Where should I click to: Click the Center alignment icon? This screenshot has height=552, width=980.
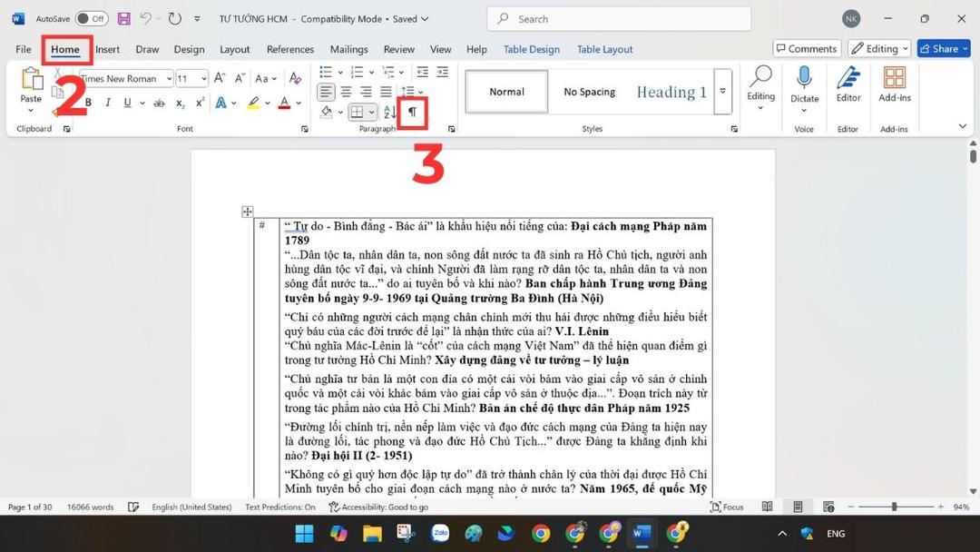click(347, 91)
